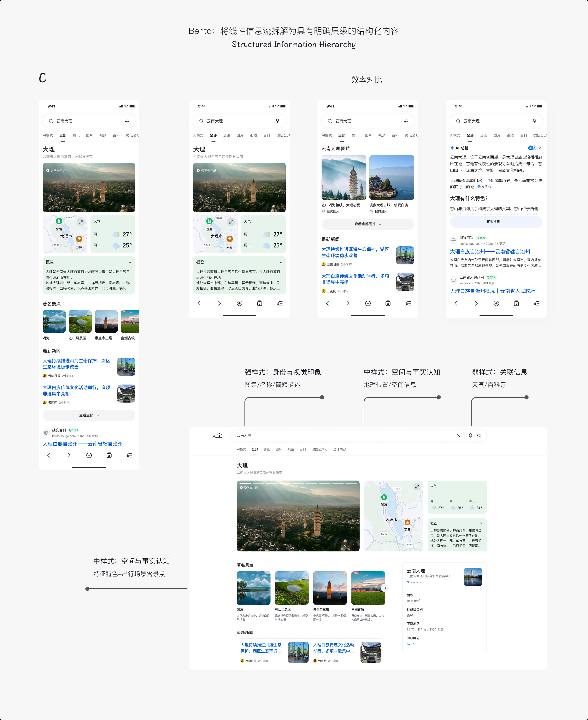Tap the orange 双廊 pin on the desktop map
Screen dimensions: 588x720
point(408,522)
